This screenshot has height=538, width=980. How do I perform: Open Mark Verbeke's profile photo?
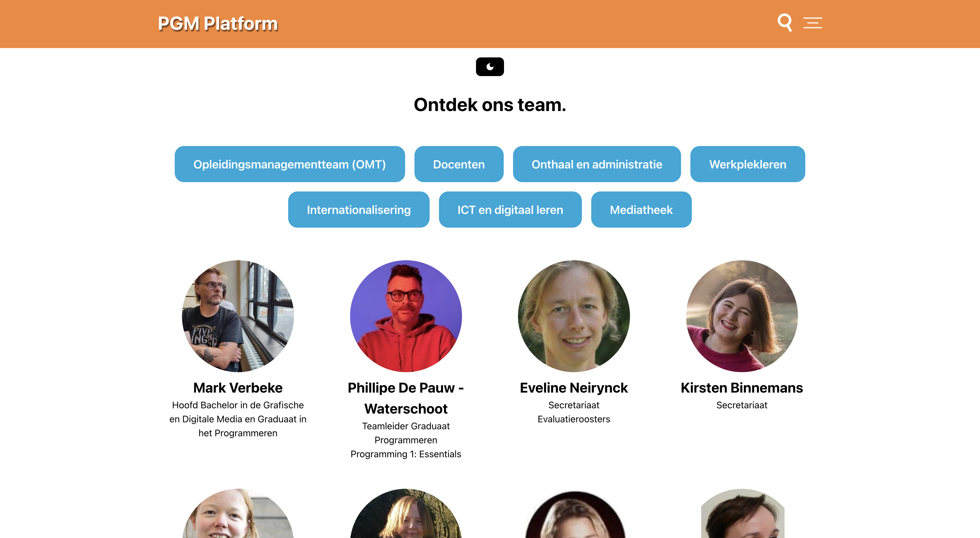(238, 316)
